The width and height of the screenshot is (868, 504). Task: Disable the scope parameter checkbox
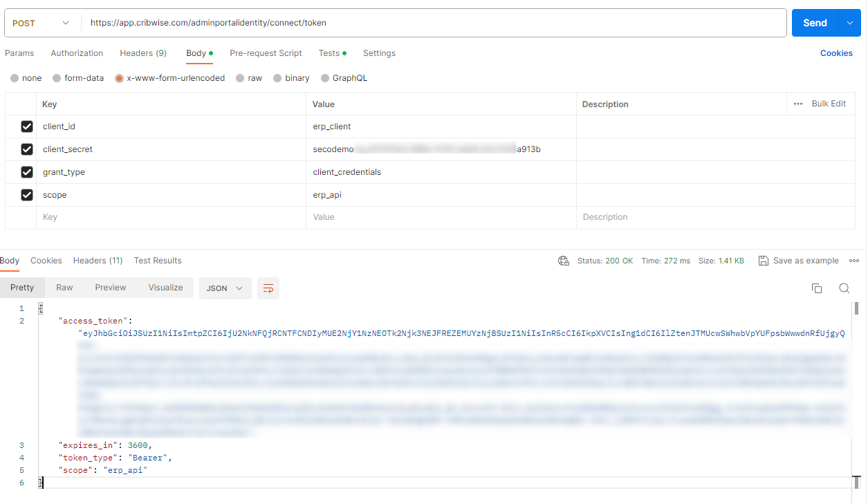click(x=26, y=194)
